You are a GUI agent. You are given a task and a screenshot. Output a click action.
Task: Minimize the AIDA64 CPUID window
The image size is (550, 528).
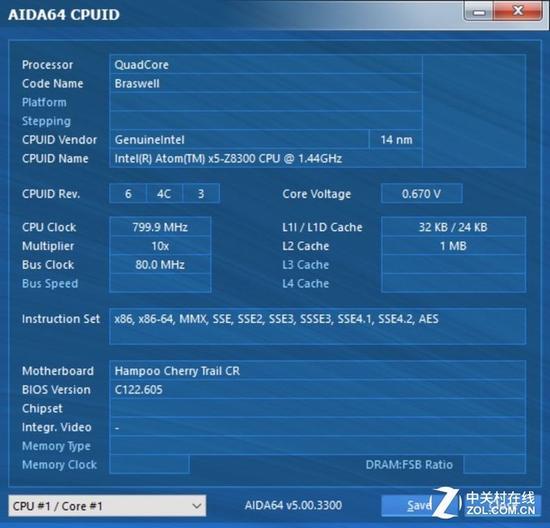tap(479, 12)
